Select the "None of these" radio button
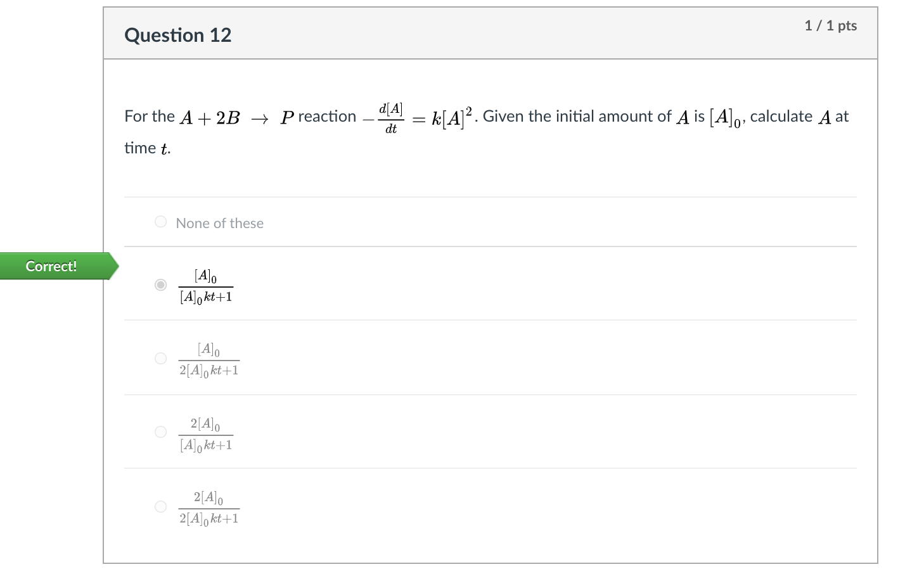Viewport: 905px width, 588px height. click(160, 221)
